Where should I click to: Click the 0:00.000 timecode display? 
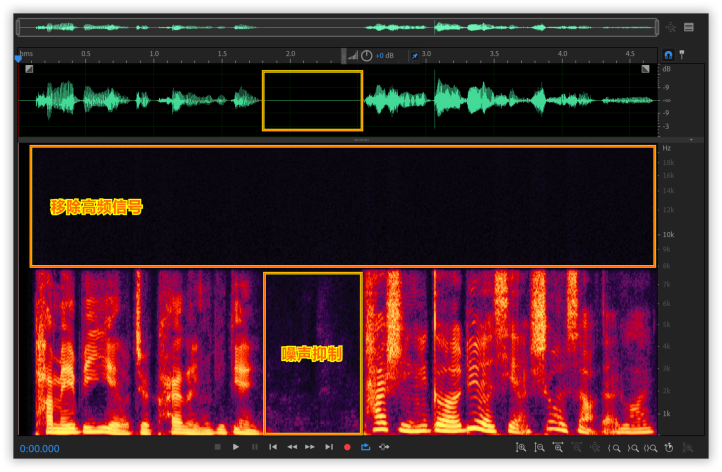(x=40, y=449)
